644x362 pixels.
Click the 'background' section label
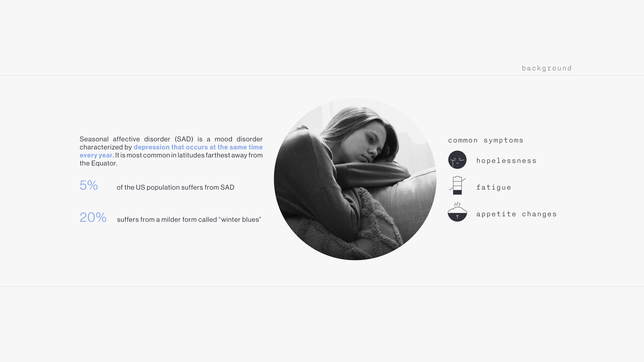547,68
